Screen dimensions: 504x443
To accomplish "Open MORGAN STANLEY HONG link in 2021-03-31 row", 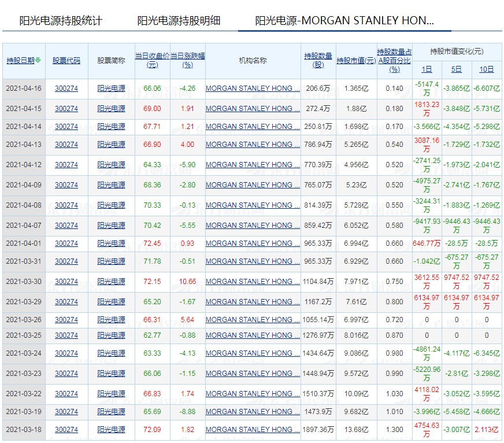I will point(253,261).
